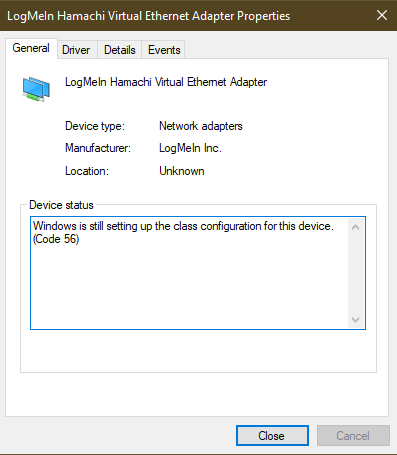Open the Events tab

point(164,50)
